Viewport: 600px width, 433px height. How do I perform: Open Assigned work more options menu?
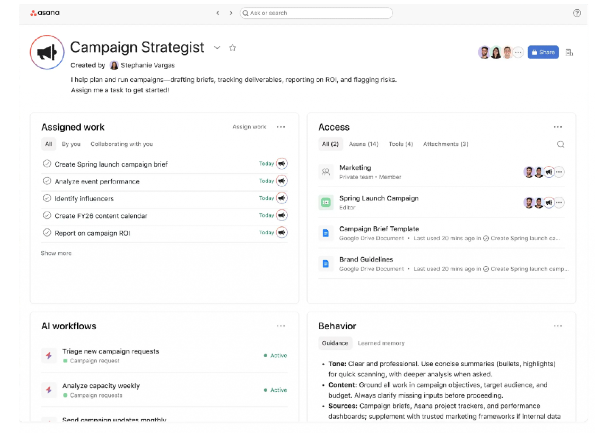point(281,127)
